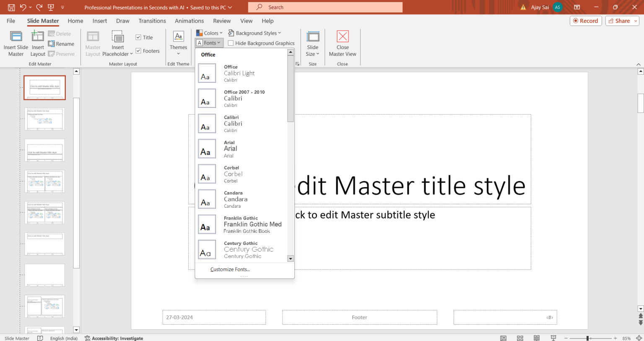Start presentation from beginning icon
Image resolution: width=644 pixels, height=341 pixels.
(x=51, y=7)
